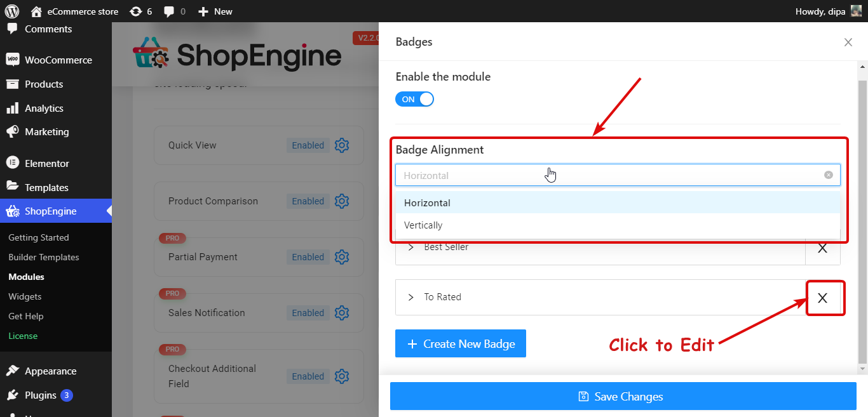
Task: Open the Widgets submenu
Action: [25, 296]
